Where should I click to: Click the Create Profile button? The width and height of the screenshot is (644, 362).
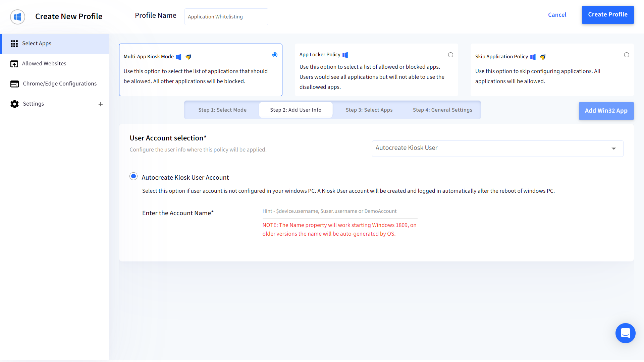coord(607,15)
